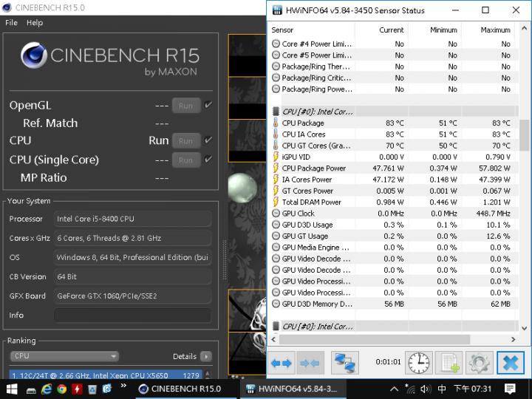This screenshot has height=399, width=532.
Task: Click the GPU Clock circle icon
Action: pos(276,214)
